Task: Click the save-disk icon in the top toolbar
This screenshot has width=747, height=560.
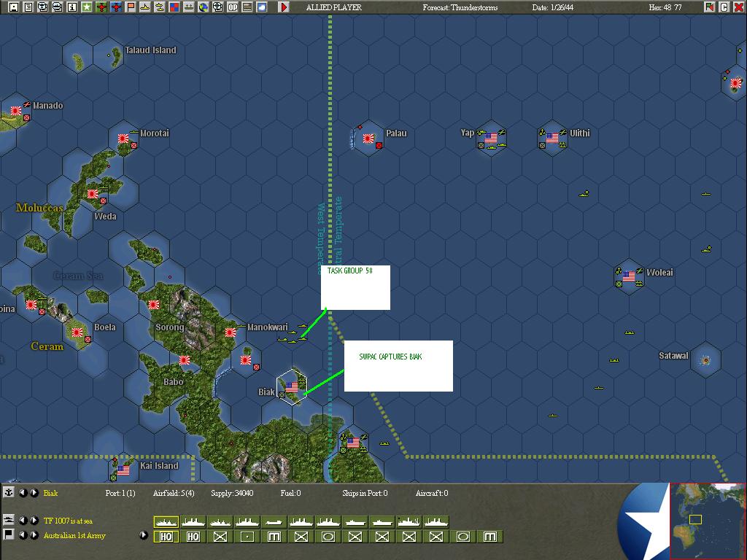Action: [14, 7]
